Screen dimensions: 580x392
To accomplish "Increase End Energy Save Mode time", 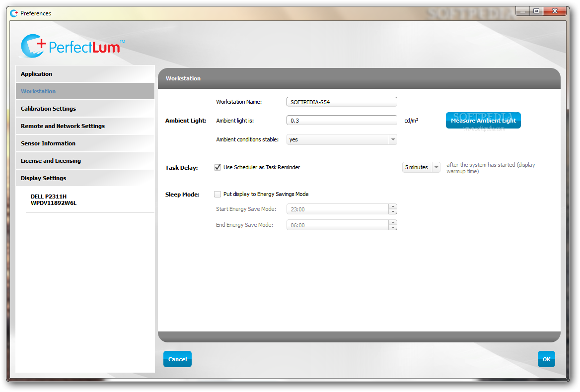I will click(x=393, y=222).
